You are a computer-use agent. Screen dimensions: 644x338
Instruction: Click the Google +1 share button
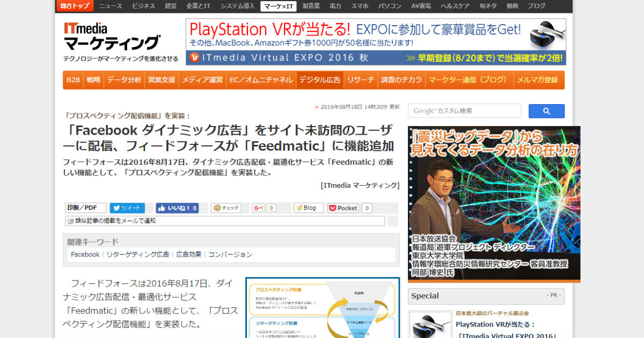coord(258,208)
